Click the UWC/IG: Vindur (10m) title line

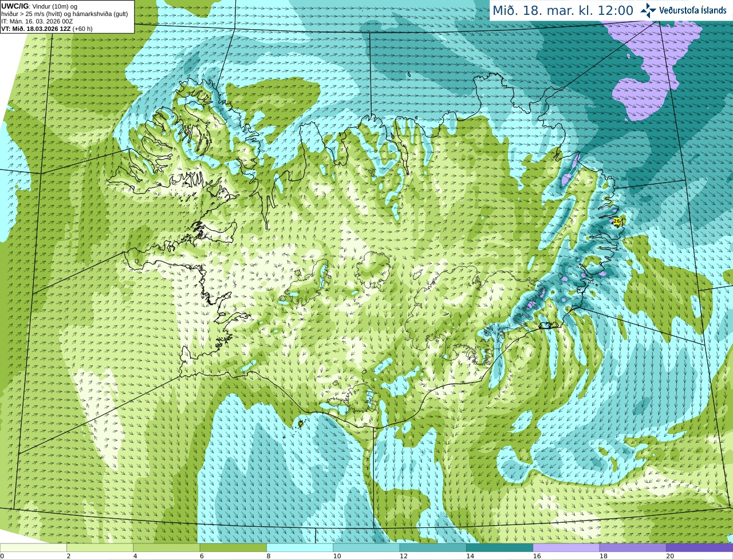39,6
